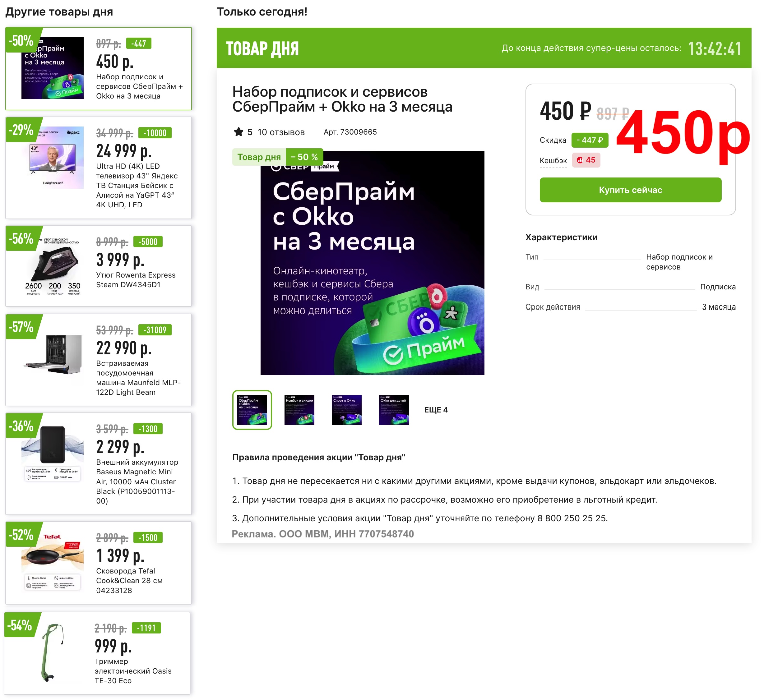Click the cashback bonus icon near 45
The width and height of the screenshot is (764, 700).
pos(580,160)
